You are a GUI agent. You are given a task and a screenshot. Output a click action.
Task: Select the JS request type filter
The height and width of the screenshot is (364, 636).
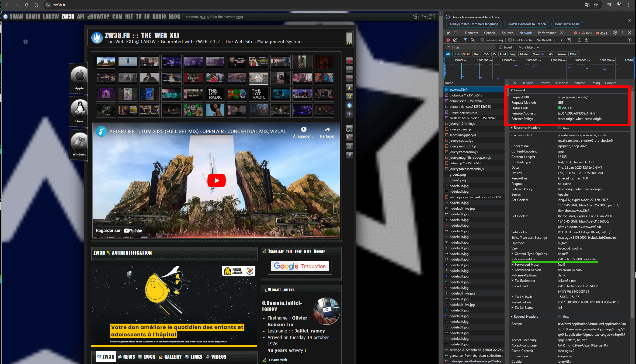click(494, 54)
